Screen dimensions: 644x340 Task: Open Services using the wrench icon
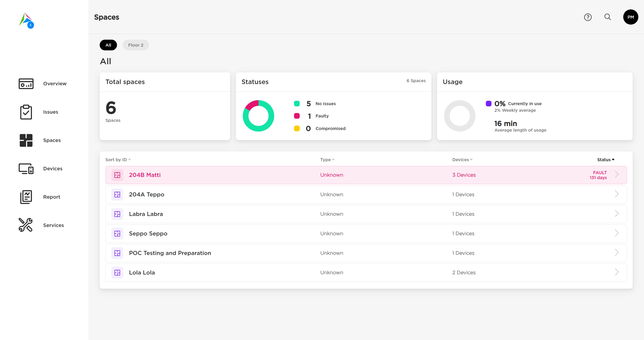(26, 225)
